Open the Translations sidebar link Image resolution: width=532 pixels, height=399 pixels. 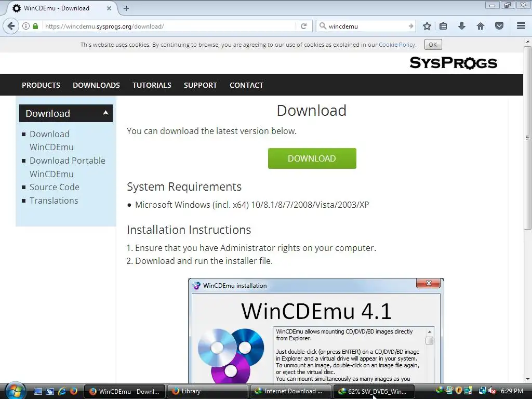pyautogui.click(x=54, y=201)
